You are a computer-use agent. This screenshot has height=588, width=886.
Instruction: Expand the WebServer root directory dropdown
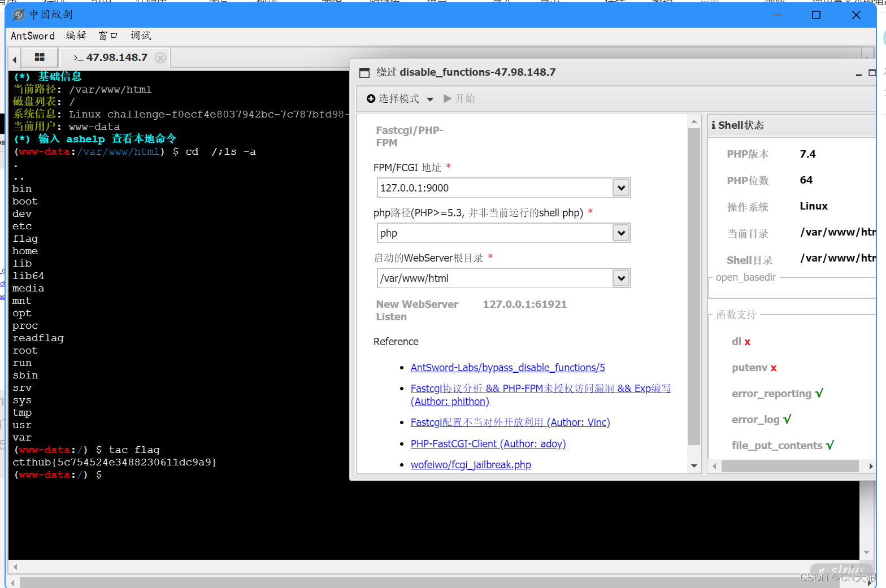pos(621,278)
